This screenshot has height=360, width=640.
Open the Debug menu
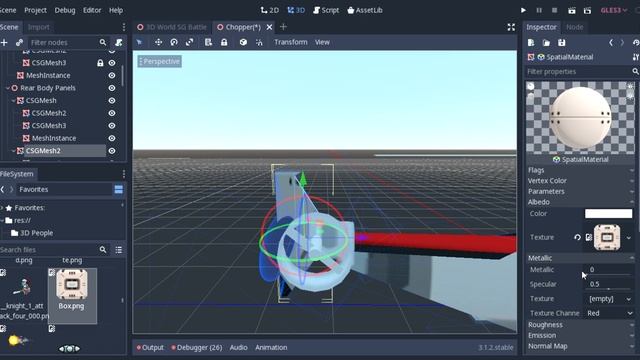[x=65, y=10]
